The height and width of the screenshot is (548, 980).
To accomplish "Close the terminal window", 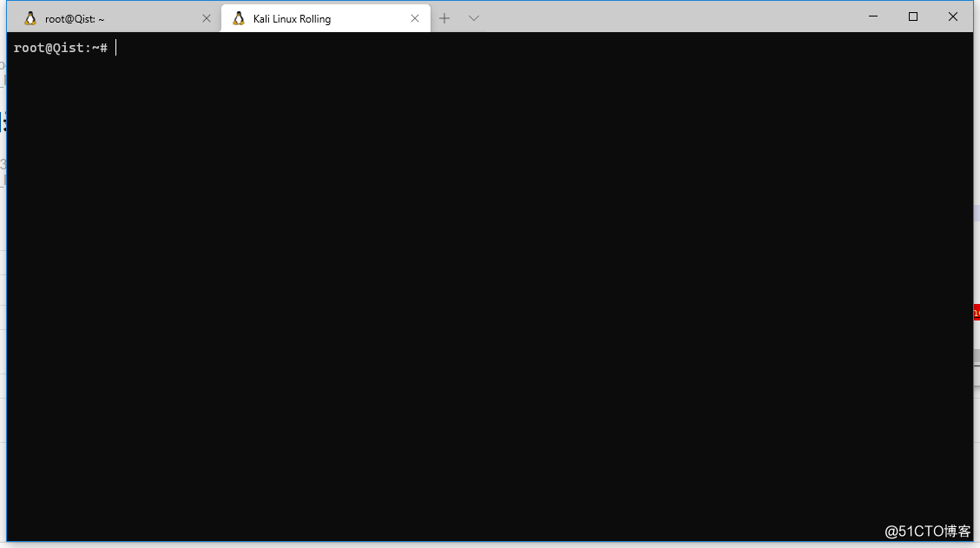I will coord(952,17).
